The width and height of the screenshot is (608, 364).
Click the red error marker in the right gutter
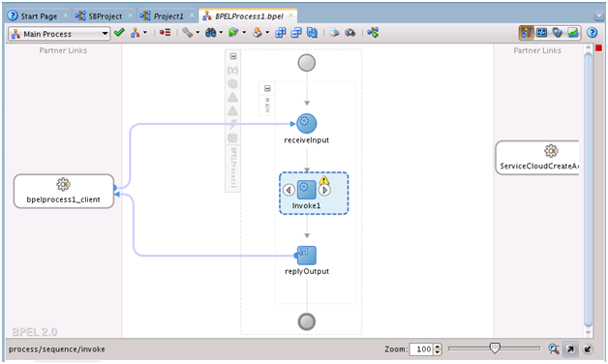coord(598,48)
